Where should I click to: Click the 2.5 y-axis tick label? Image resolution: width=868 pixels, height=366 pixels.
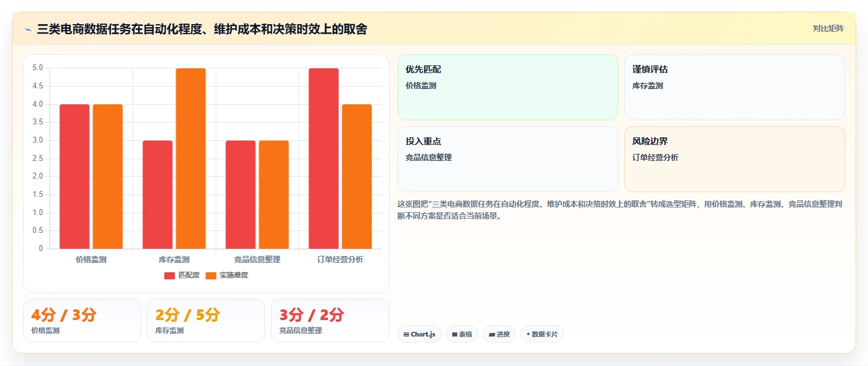(x=37, y=158)
